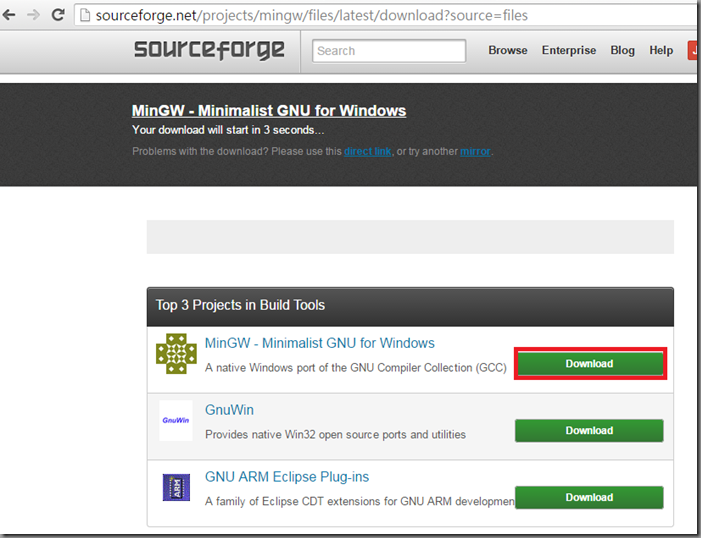Download GnuWin with the green button
Image resolution: width=701 pixels, height=538 pixels.
(589, 430)
